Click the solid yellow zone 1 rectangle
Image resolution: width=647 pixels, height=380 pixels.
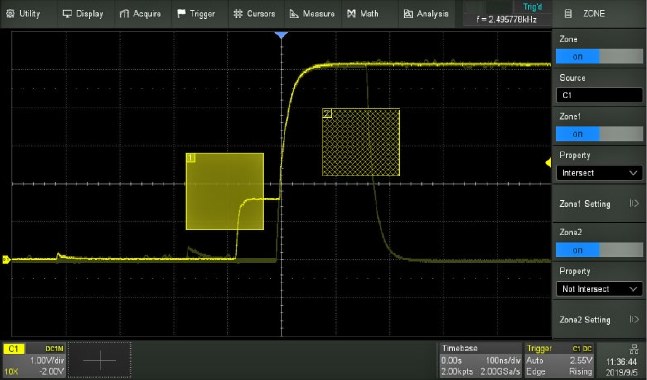pos(225,191)
